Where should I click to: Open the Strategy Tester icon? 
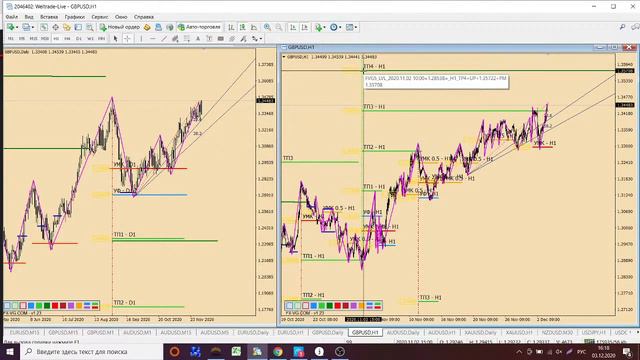pyautogui.click(x=89, y=27)
